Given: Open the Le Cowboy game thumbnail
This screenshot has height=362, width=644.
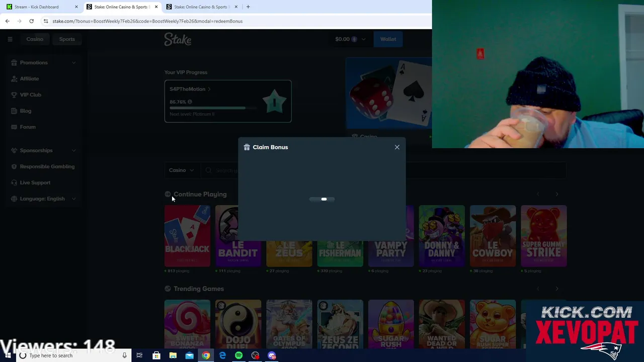Looking at the screenshot, I should [x=493, y=236].
